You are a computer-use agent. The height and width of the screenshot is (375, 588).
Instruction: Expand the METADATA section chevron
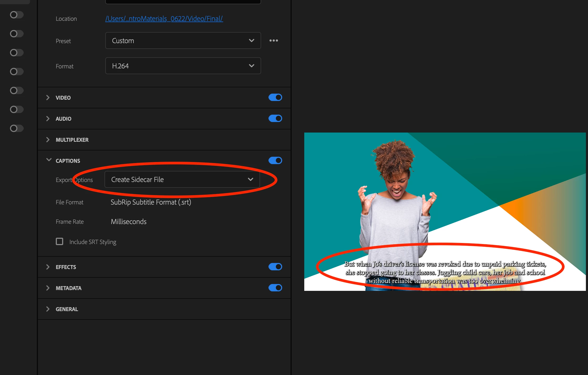click(x=48, y=288)
